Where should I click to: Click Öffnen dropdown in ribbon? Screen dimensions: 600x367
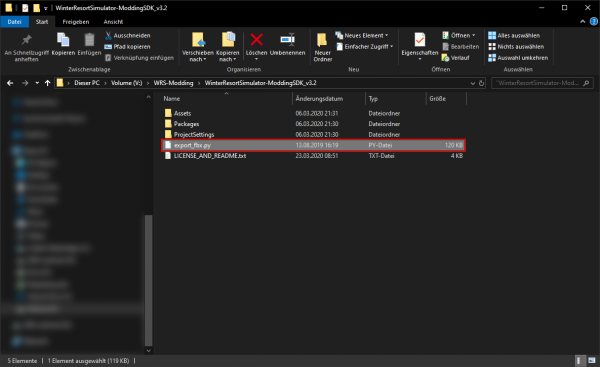[x=458, y=36]
